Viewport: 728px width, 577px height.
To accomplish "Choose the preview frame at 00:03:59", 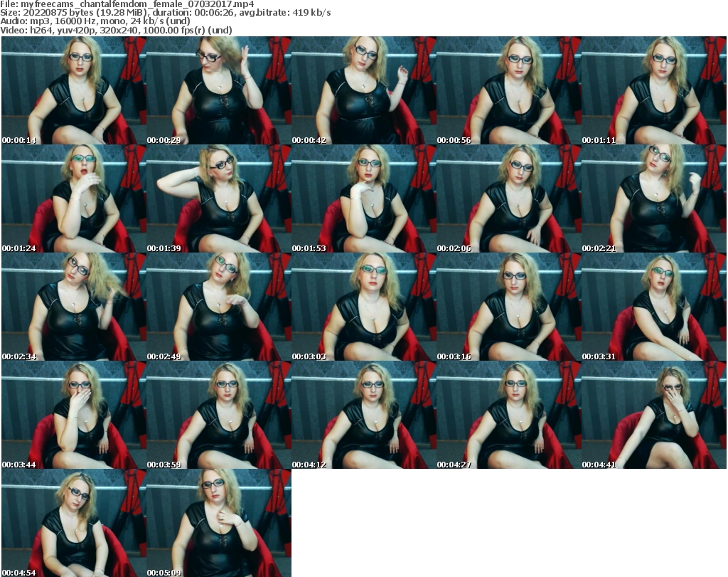I will [219, 415].
